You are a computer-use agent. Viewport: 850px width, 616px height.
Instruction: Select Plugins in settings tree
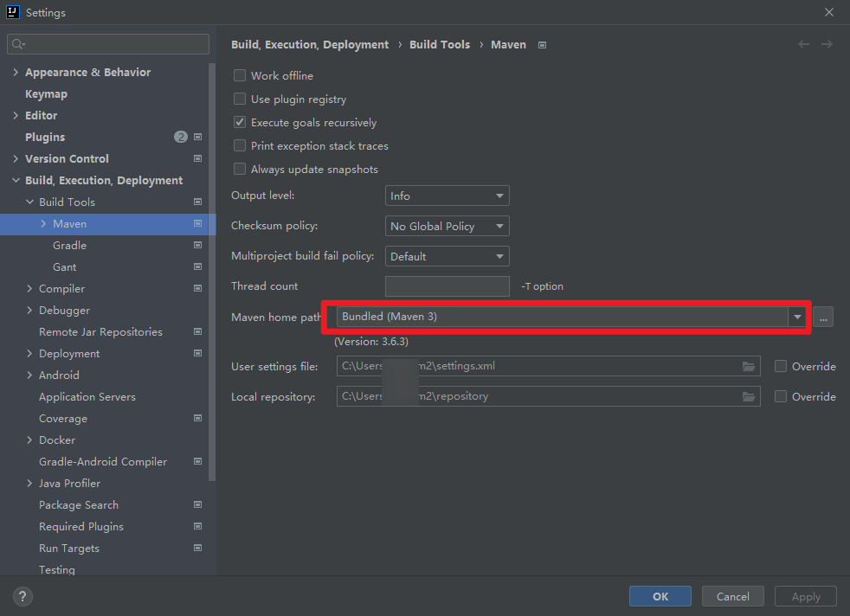45,137
